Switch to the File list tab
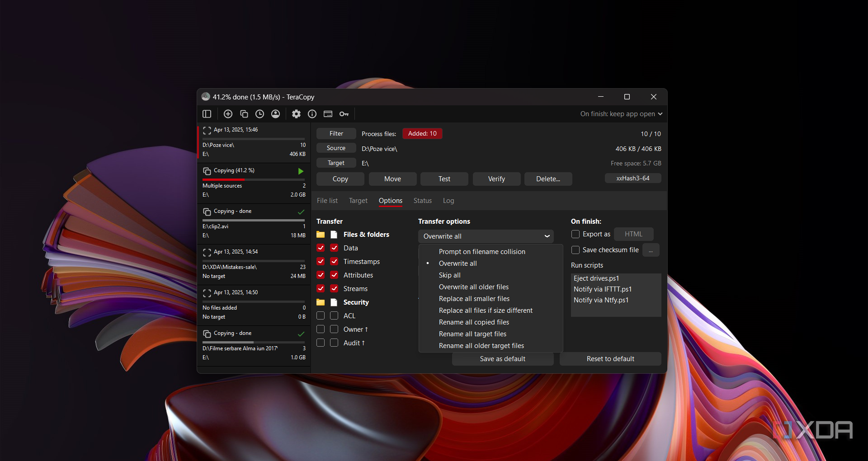Image resolution: width=868 pixels, height=461 pixels. point(327,201)
